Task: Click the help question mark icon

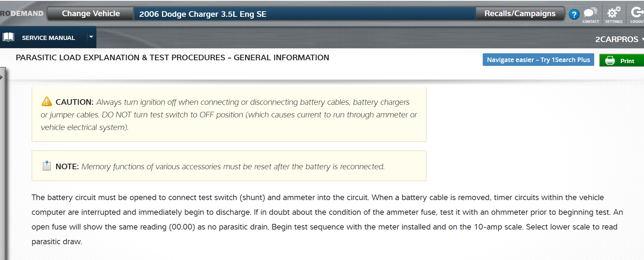Action: click(574, 14)
